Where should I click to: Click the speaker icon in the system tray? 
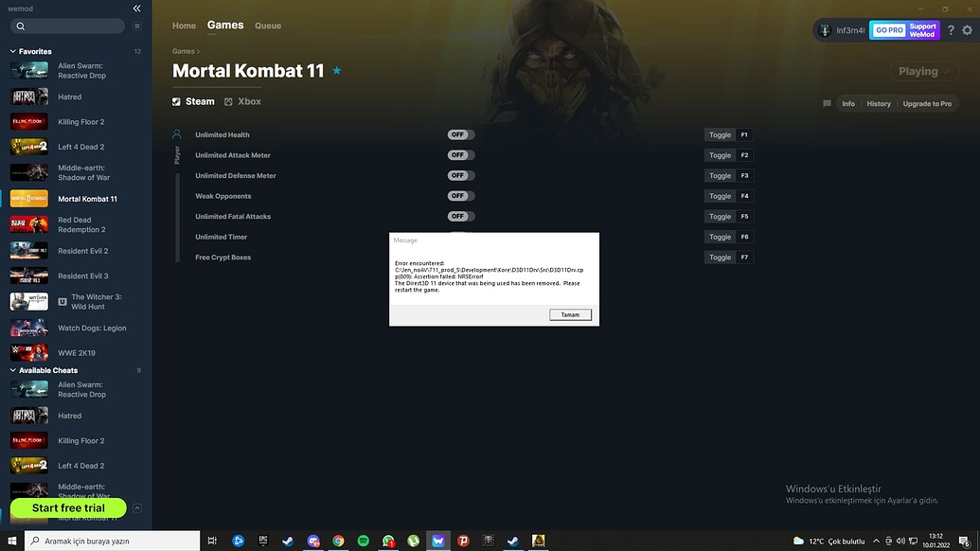point(900,541)
